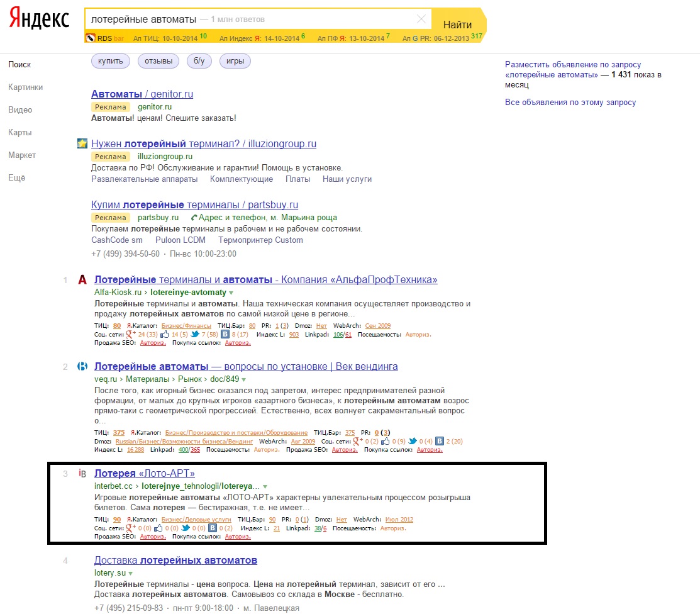
Task: Open Доставка лотерейных автоматов result
Action: point(175,561)
